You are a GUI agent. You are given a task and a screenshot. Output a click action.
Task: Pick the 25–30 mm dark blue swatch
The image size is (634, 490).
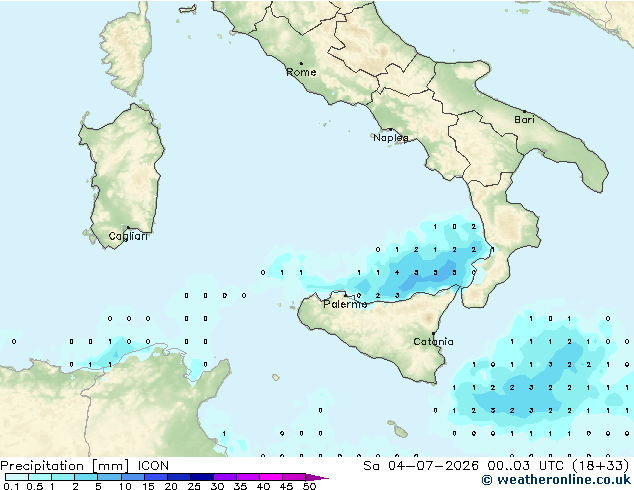[x=201, y=477]
